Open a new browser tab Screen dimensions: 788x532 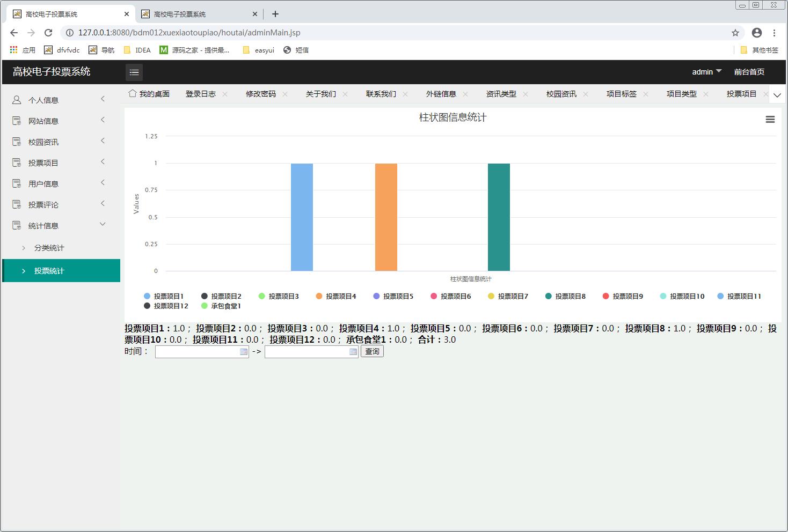(275, 14)
